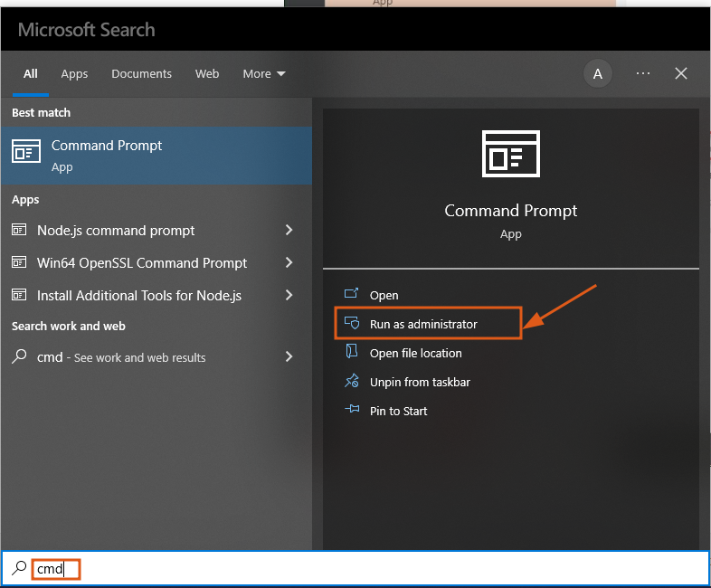Click the Command Prompt title in preview pane
Image resolution: width=711 pixels, height=588 pixels.
pyautogui.click(x=510, y=211)
